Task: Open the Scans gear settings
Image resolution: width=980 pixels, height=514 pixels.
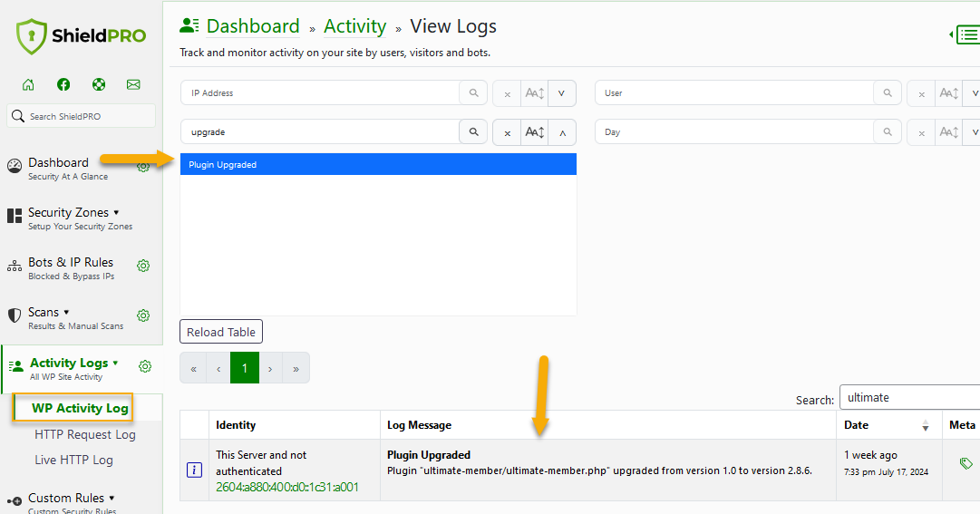Action: [x=143, y=315]
